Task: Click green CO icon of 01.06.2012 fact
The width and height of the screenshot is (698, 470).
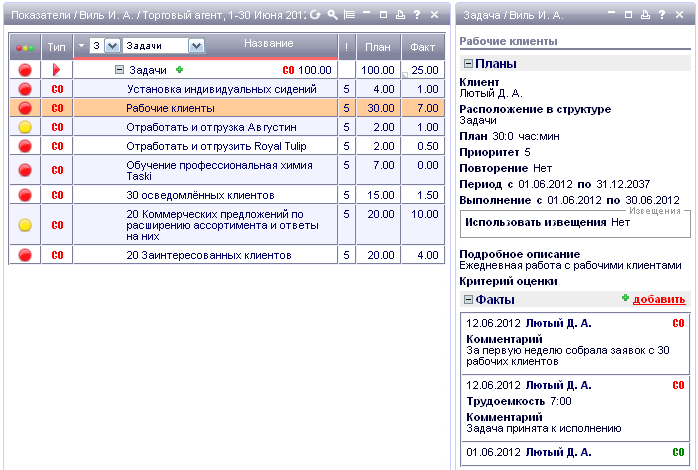Action: [678, 452]
